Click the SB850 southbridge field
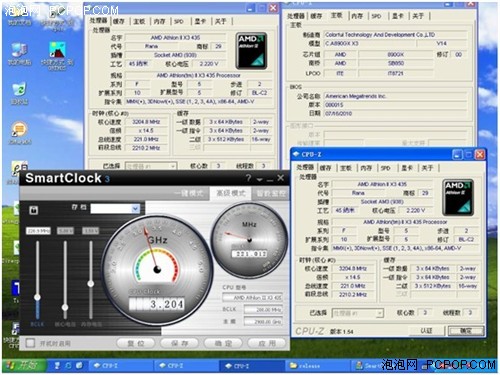The height and width of the screenshot is (375, 500). click(x=396, y=63)
